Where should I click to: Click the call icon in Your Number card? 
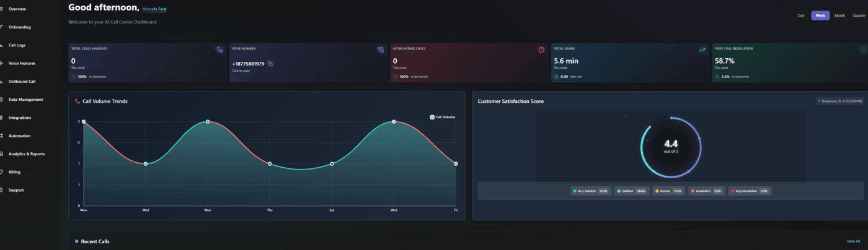[x=381, y=50]
